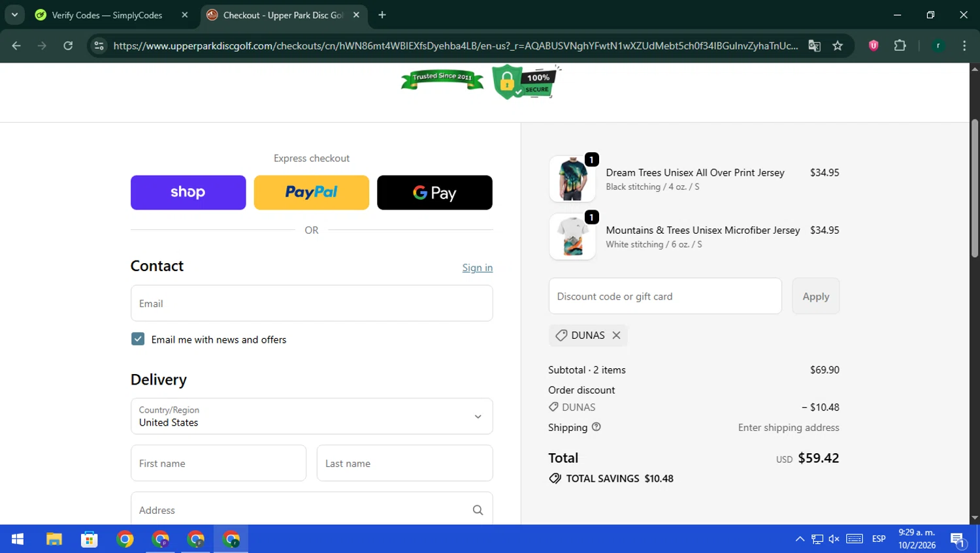Open Windows Start menu
Image resolution: width=980 pixels, height=553 pixels.
pos(18,539)
